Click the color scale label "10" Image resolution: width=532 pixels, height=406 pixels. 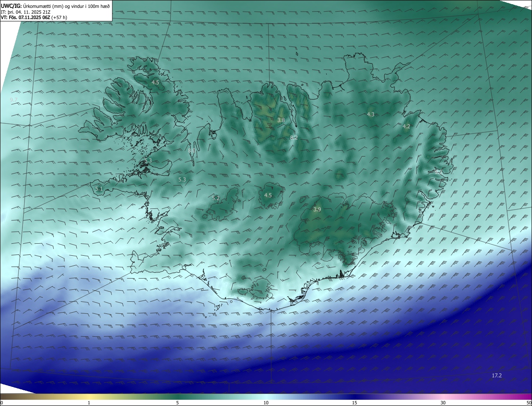tap(266, 403)
